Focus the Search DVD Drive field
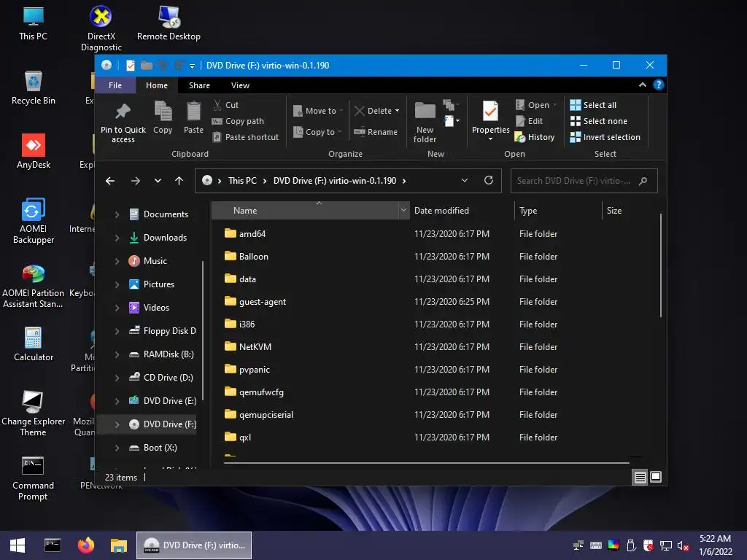The width and height of the screenshot is (747, 560). coord(584,181)
